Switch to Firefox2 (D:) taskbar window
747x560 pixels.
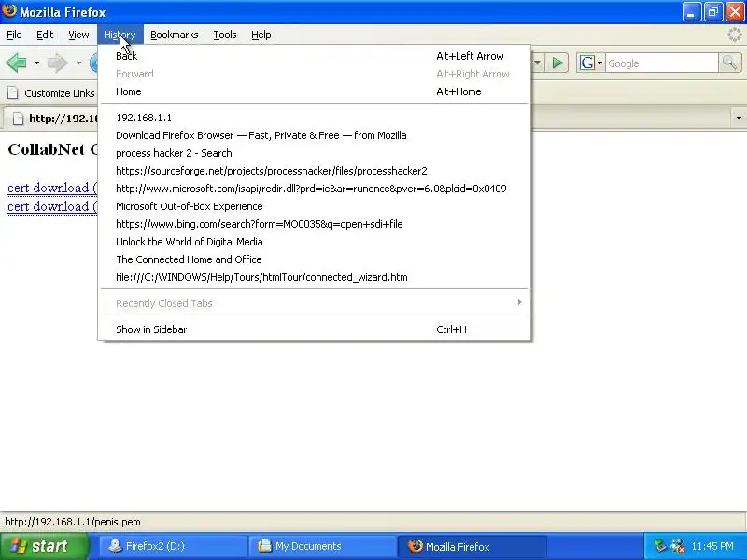(x=173, y=546)
